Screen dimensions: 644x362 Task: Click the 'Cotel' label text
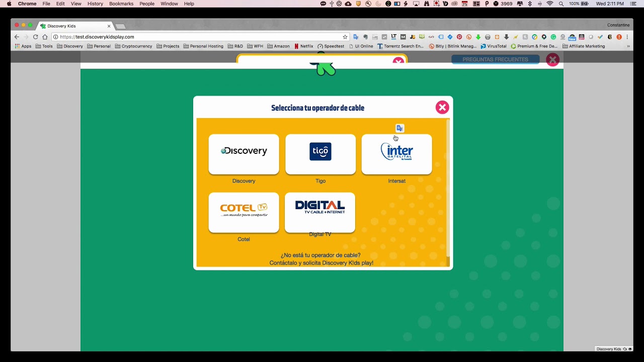[244, 239]
